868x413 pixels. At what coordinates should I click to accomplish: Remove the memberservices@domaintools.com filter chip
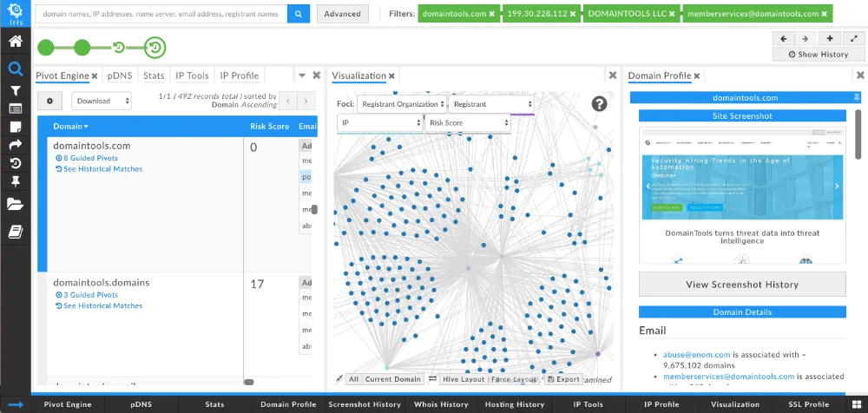825,14
